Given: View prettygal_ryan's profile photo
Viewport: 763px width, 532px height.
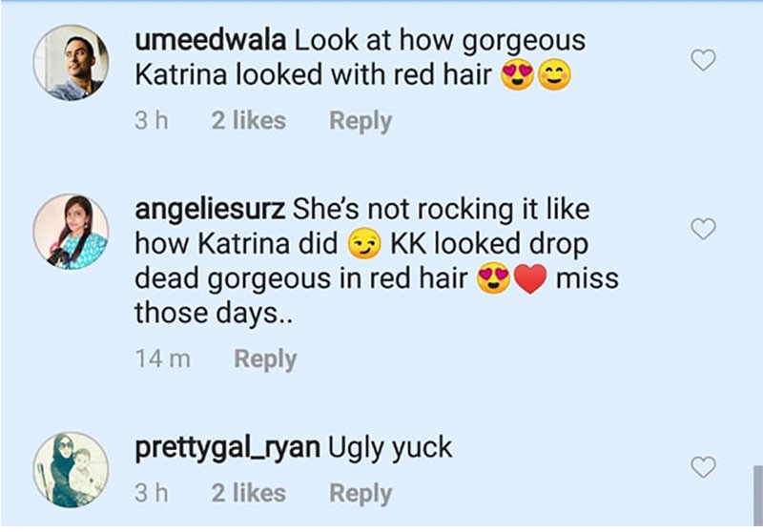Looking at the screenshot, I should (71, 470).
